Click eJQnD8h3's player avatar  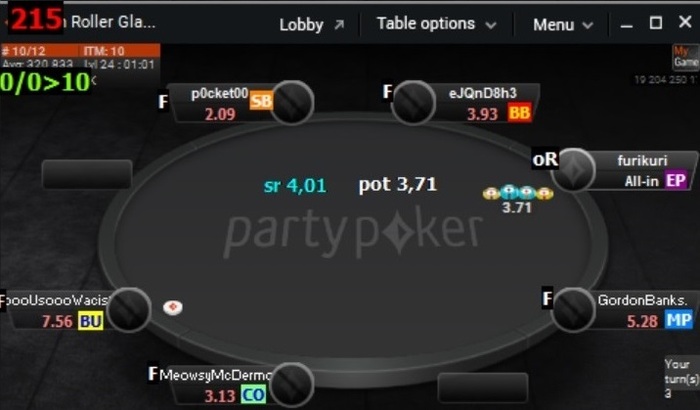pos(413,102)
